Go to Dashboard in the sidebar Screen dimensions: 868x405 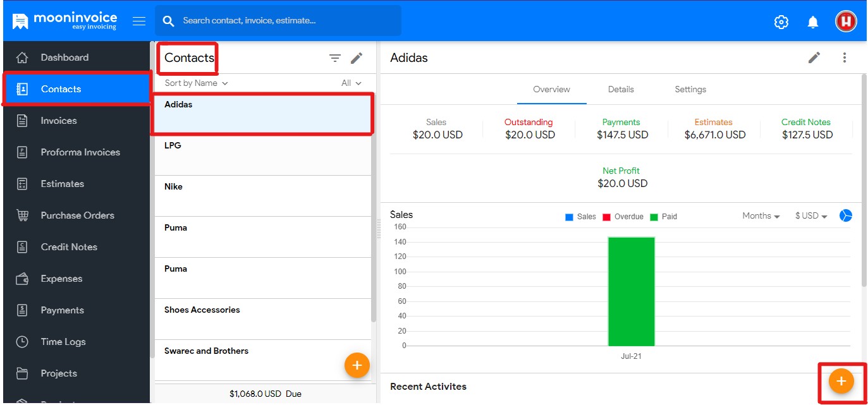[x=76, y=57]
